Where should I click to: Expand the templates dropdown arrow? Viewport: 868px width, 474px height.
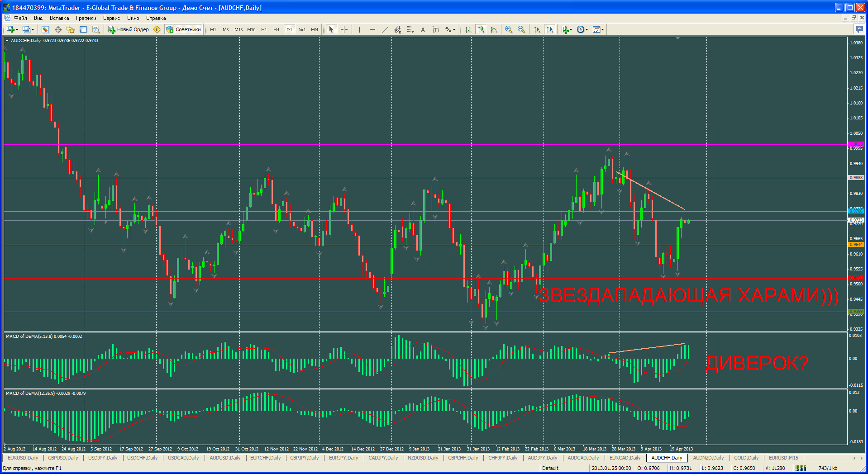[x=602, y=30]
